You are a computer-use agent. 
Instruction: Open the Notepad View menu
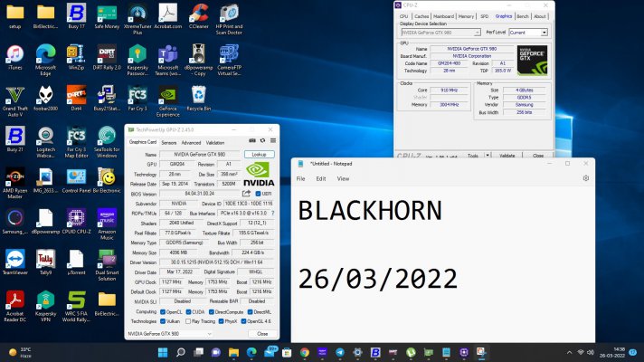343,179
